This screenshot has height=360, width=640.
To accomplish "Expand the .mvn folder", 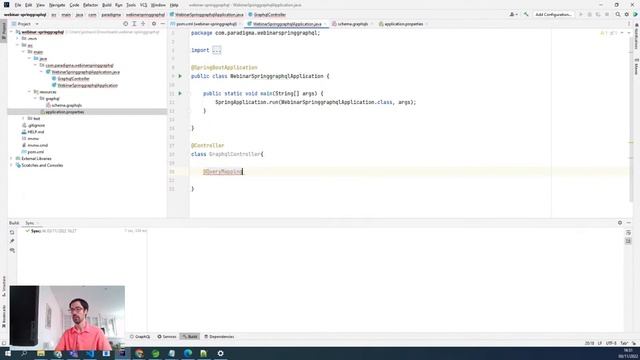I will pyautogui.click(x=18, y=38).
